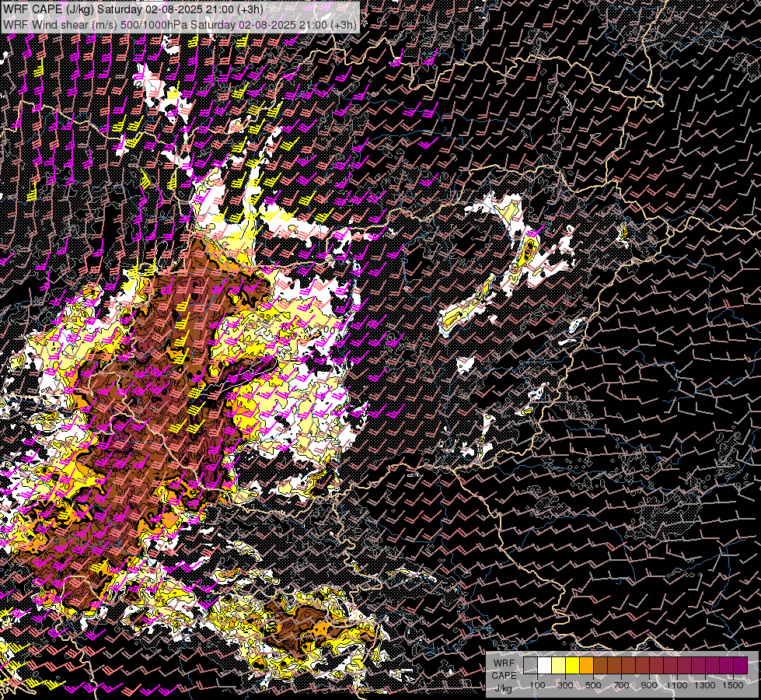
Task: Click the 500 label on legend
Action: [593, 685]
